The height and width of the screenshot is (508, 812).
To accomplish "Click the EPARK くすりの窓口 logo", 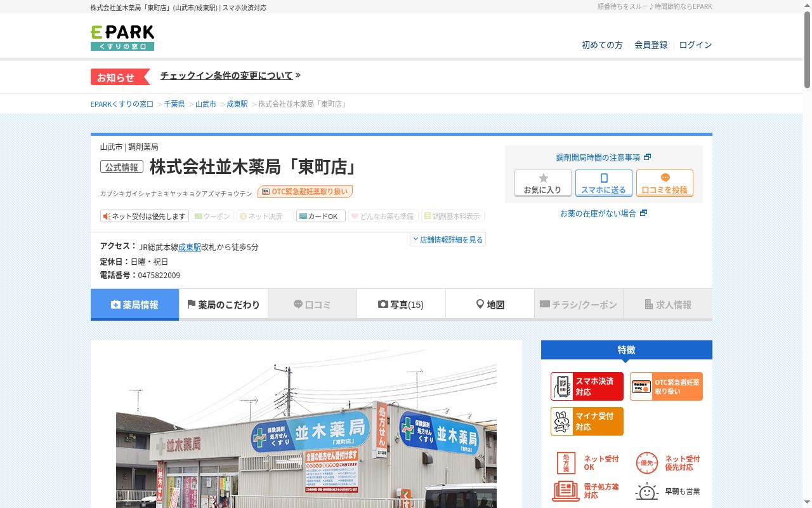I will (x=122, y=38).
